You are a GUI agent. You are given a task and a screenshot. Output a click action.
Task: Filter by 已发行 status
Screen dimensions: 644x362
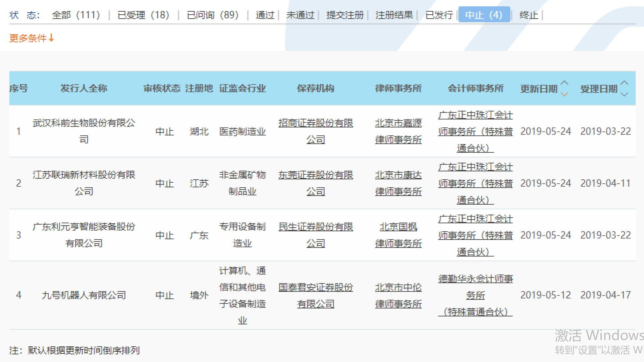click(x=439, y=15)
